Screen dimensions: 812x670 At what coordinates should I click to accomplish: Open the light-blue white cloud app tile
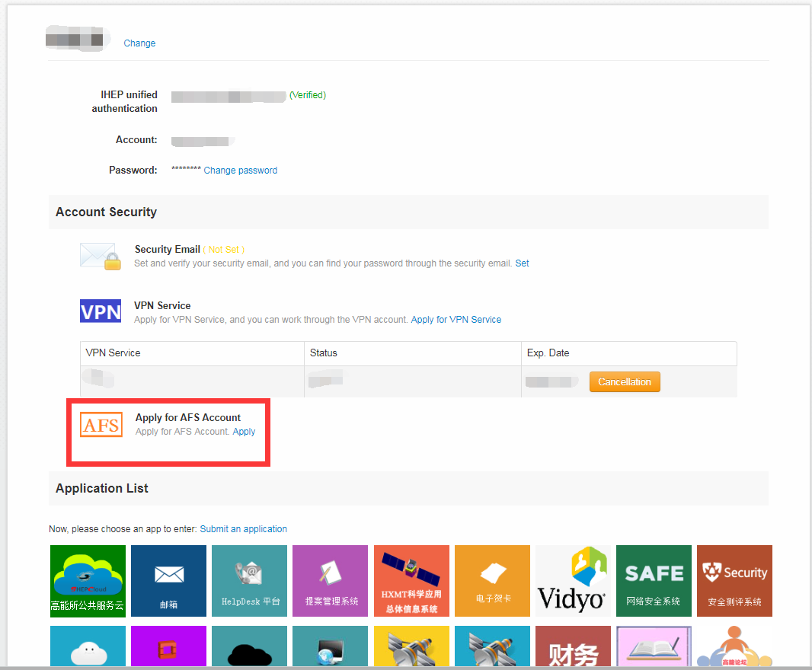(88, 646)
